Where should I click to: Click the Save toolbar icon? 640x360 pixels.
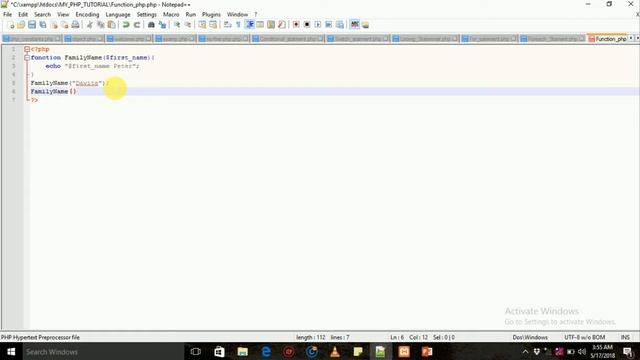(32, 25)
